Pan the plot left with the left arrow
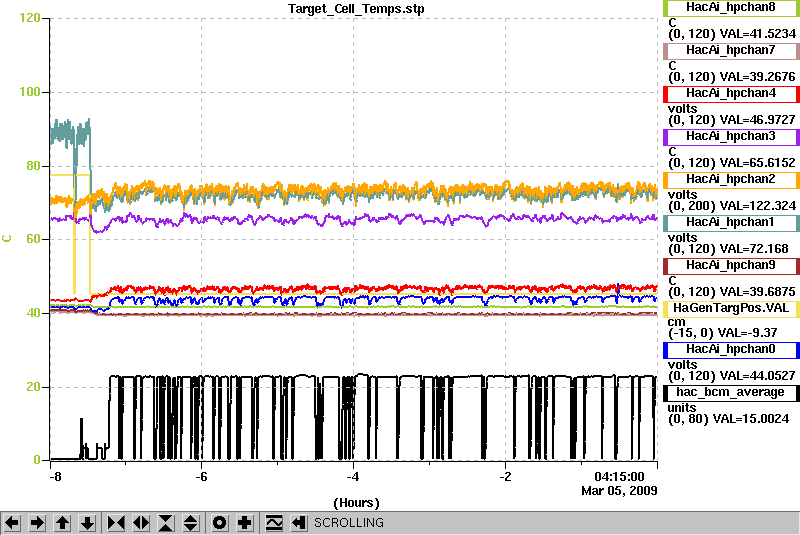 [x=12, y=523]
